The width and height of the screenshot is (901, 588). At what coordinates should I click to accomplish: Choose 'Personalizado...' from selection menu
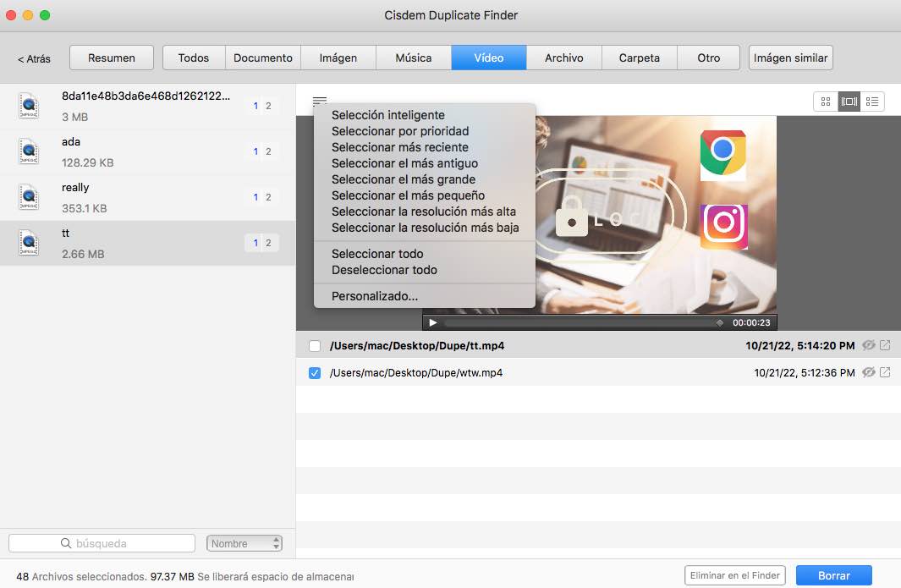pos(374,296)
